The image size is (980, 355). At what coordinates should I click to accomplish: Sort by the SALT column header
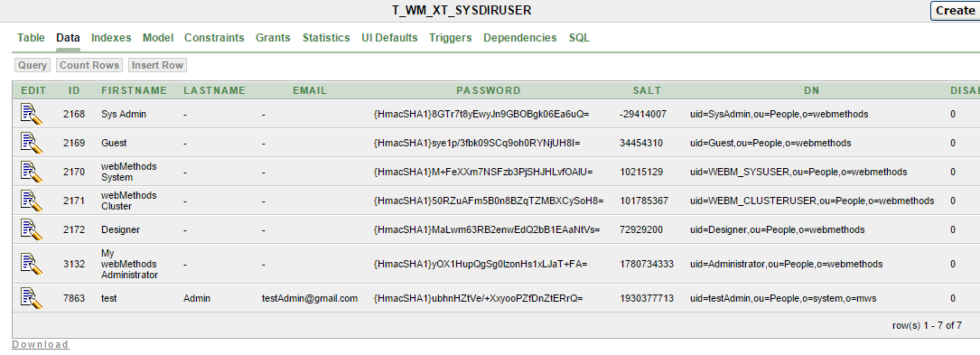coord(647,90)
